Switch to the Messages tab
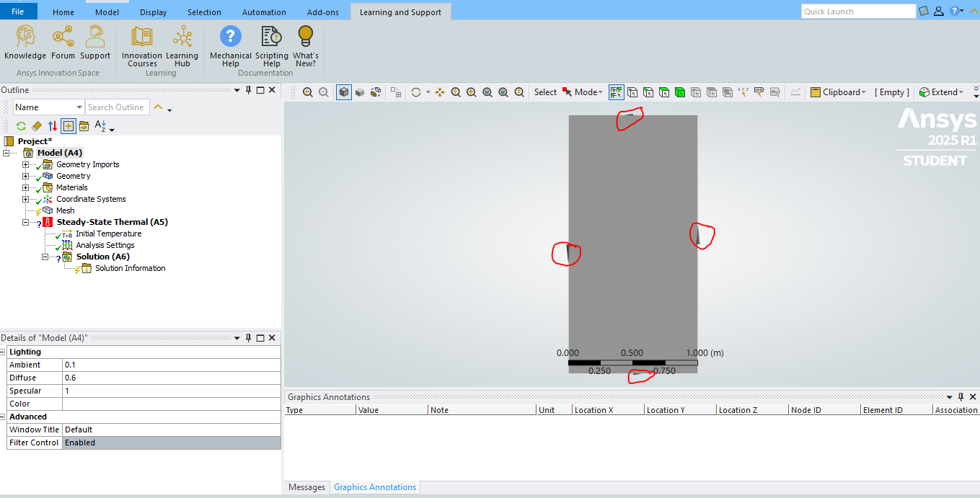The height and width of the screenshot is (498, 980). pyautogui.click(x=307, y=487)
